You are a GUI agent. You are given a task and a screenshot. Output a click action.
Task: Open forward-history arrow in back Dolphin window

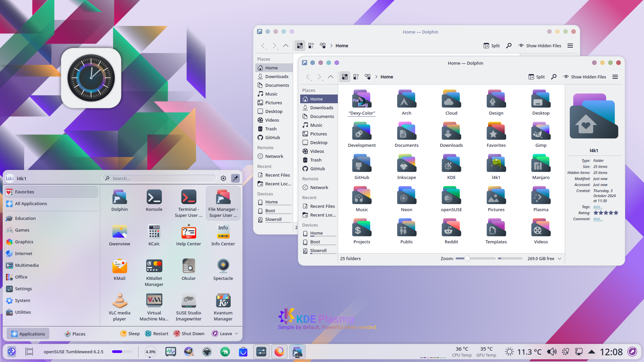coord(275,46)
